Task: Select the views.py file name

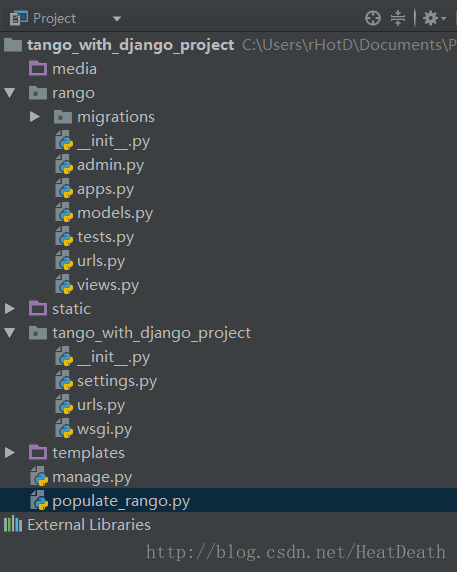Action: [108, 286]
